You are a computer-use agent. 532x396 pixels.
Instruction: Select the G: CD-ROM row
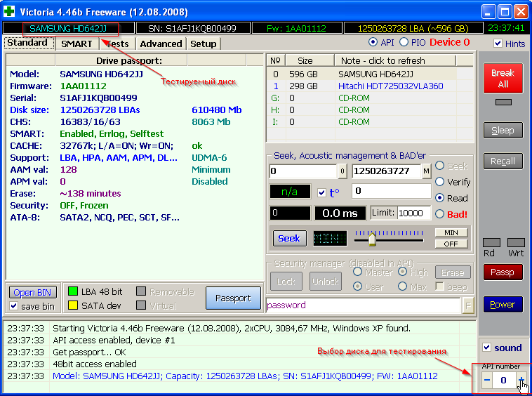(x=370, y=98)
